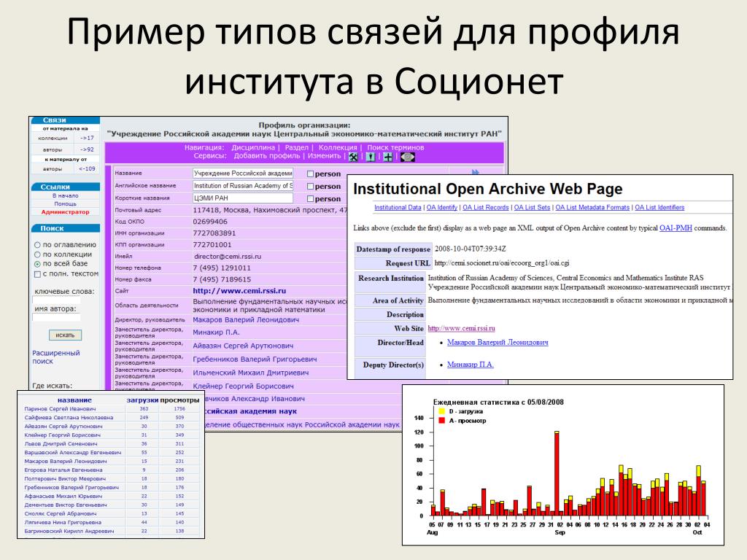This screenshot has width=747, height=560.
Task: Click the 'искать' search button
Action: (65, 335)
